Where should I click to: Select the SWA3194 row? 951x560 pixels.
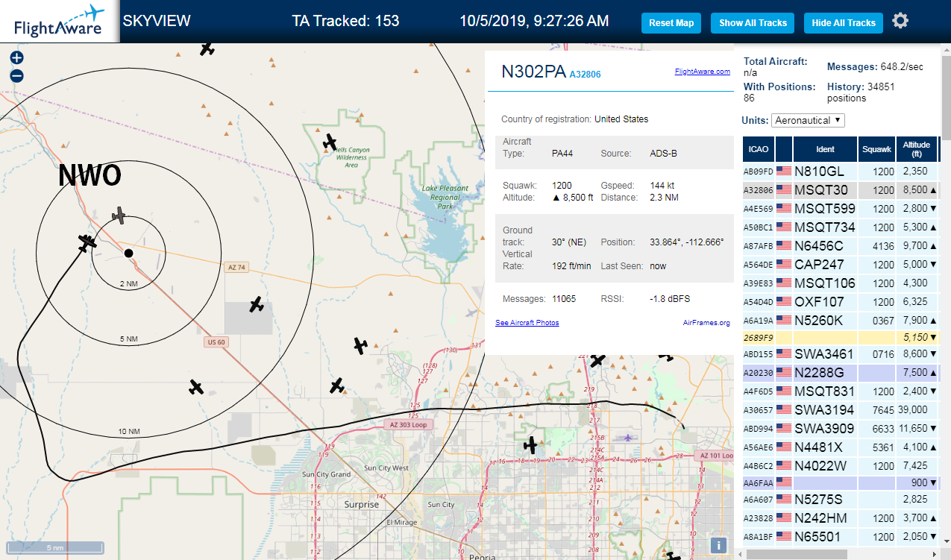click(x=840, y=409)
